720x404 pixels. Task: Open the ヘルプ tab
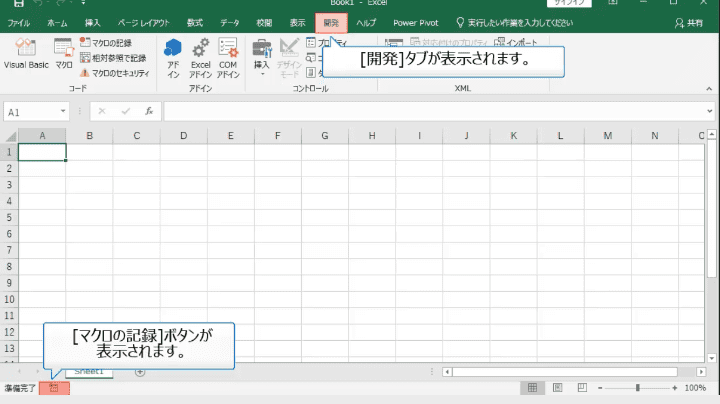(366, 23)
